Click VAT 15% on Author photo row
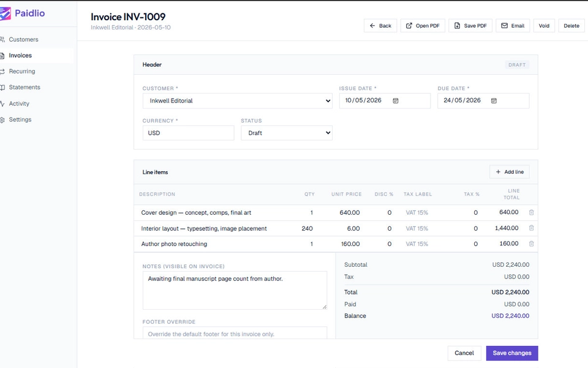 pyautogui.click(x=417, y=244)
